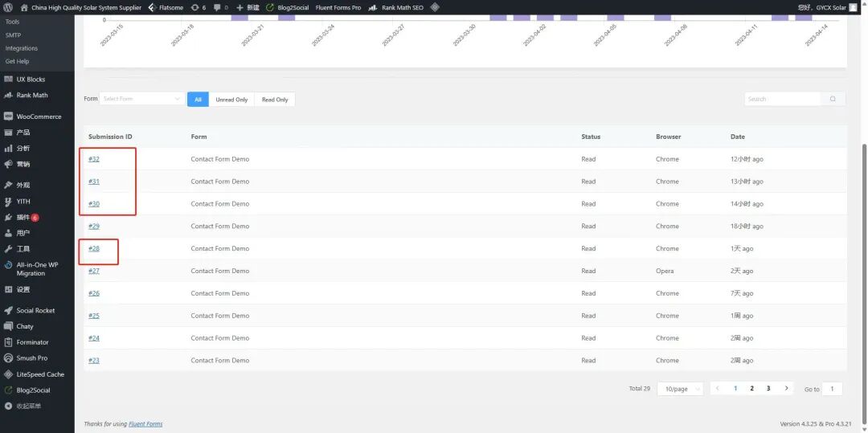Open Get Help submenu item
This screenshot has width=868, height=433.
click(x=17, y=61)
